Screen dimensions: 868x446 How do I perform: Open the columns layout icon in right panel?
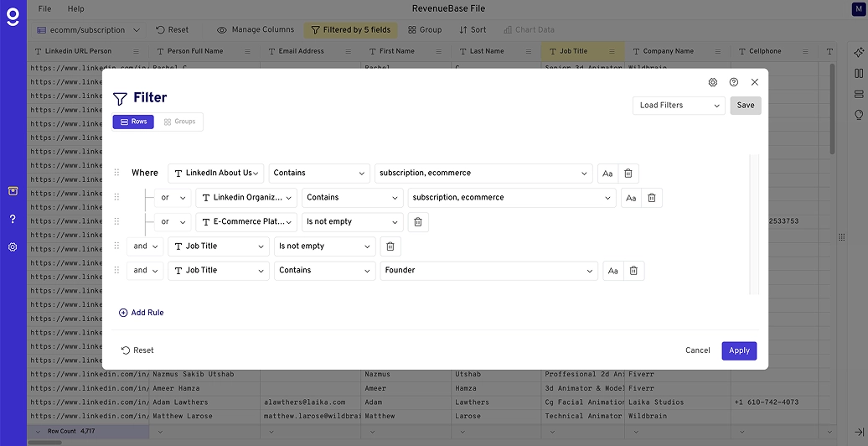[x=859, y=73]
